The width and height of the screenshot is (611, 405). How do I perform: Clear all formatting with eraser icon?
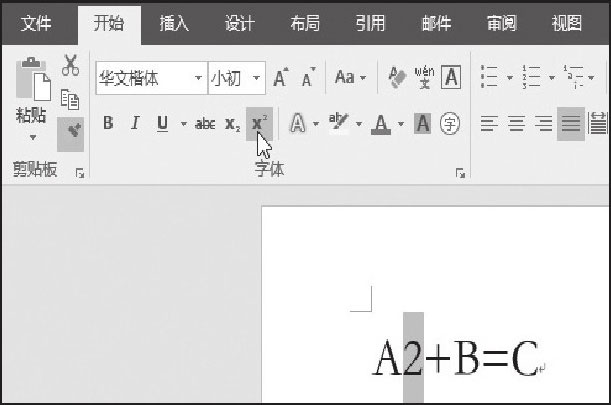click(397, 77)
